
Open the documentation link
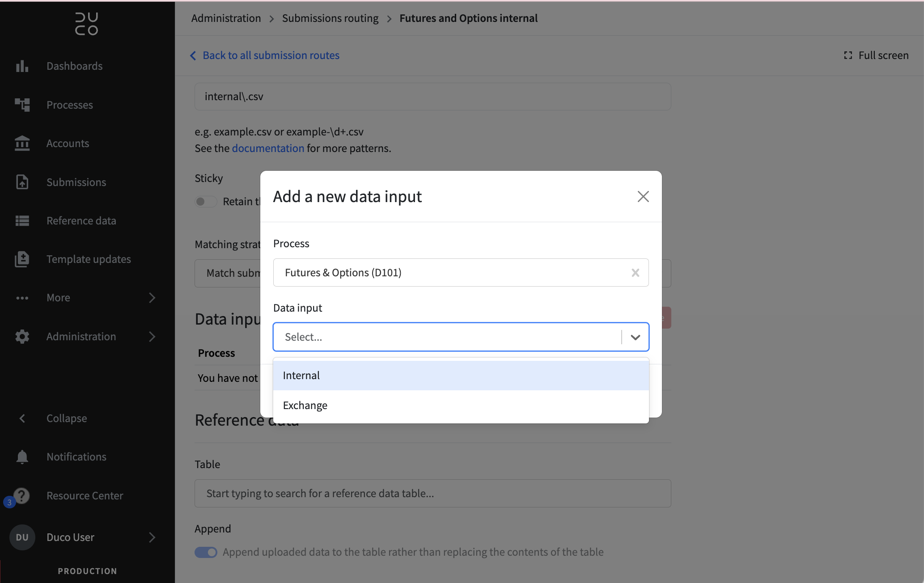268,148
